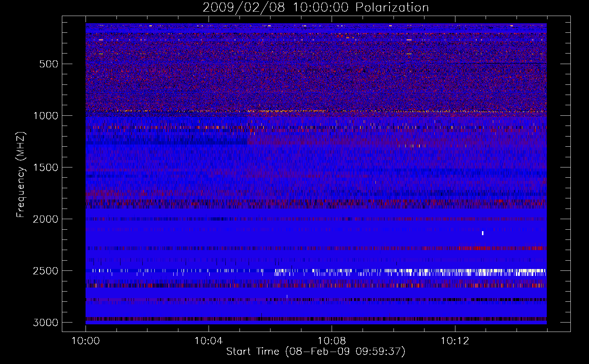This screenshot has width=589, height=364.
Task: Click the 1000 frequency tick label
Action: pos(46,116)
